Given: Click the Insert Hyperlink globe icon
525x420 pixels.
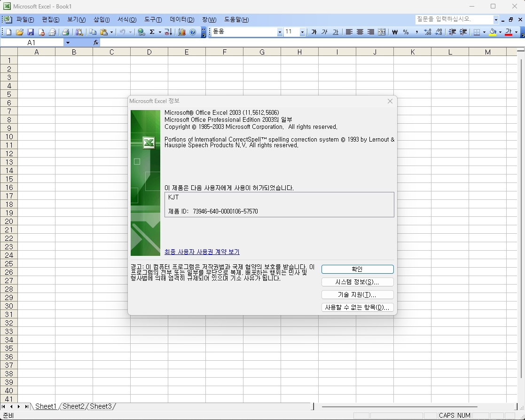Looking at the screenshot, I should (x=141, y=32).
